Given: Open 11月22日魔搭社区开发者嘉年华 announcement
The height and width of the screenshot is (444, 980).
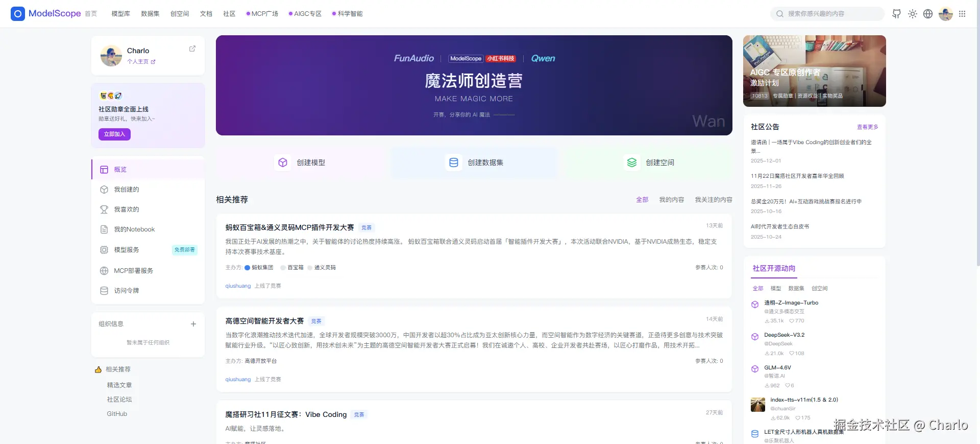Looking at the screenshot, I should (797, 176).
